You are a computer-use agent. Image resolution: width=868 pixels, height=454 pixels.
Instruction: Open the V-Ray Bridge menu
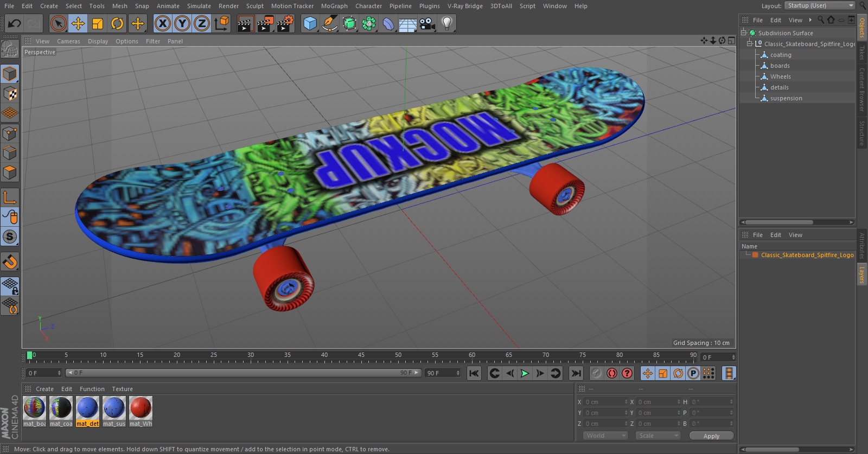click(x=465, y=6)
